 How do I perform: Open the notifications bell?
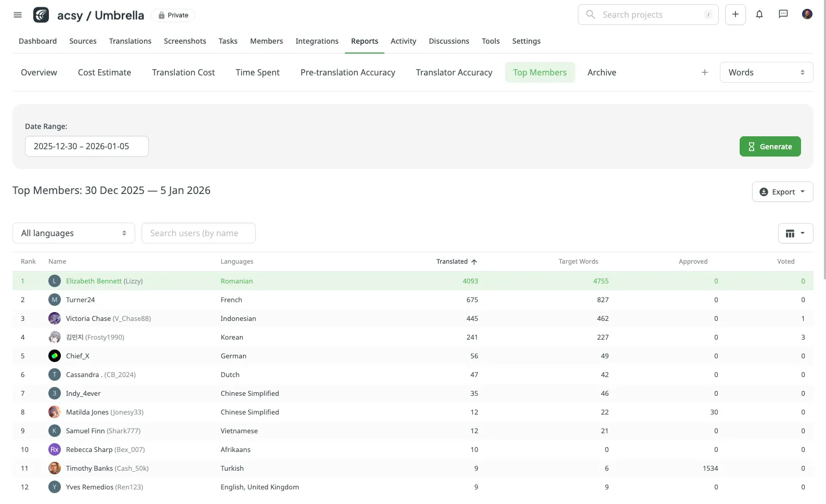click(759, 15)
